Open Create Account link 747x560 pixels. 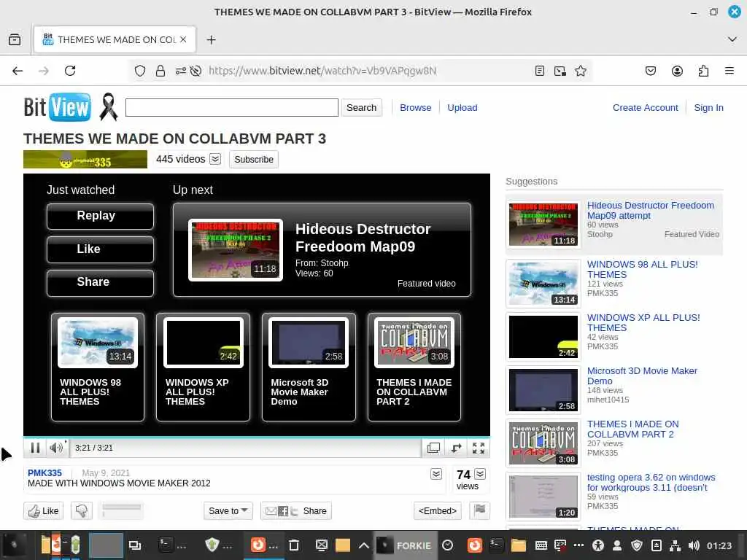click(645, 108)
